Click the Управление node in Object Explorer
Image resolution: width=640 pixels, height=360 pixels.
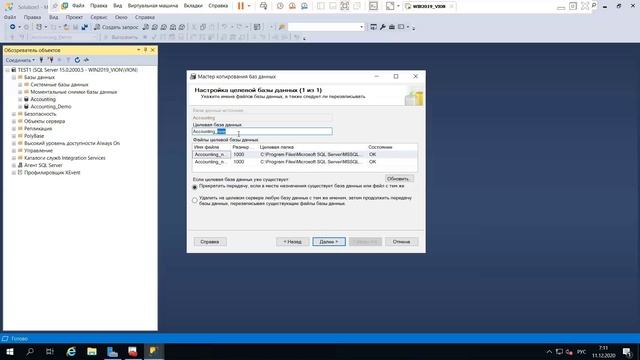38,151
